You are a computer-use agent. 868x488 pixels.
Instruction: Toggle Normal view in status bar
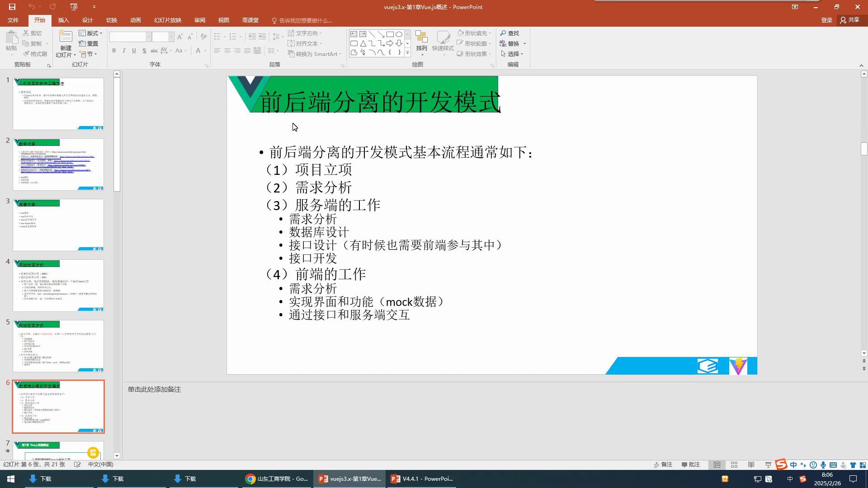pyautogui.click(x=717, y=465)
